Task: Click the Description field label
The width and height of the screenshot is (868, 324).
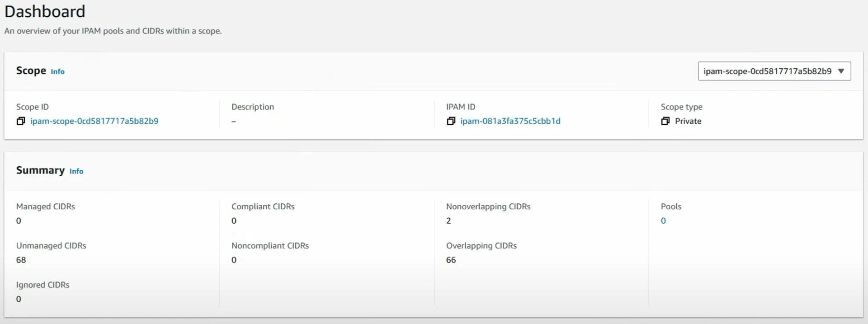Action: click(x=253, y=107)
